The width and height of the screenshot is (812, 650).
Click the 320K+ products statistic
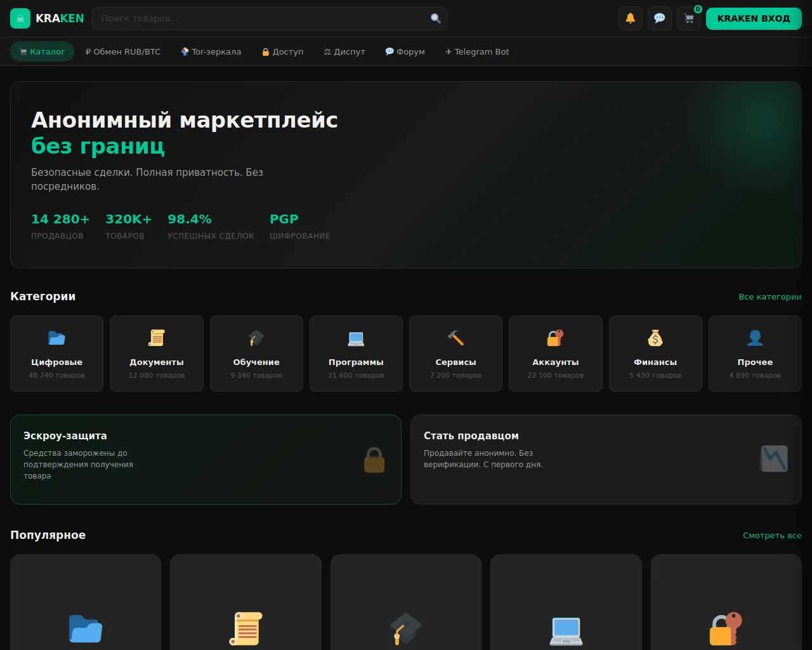(129, 226)
